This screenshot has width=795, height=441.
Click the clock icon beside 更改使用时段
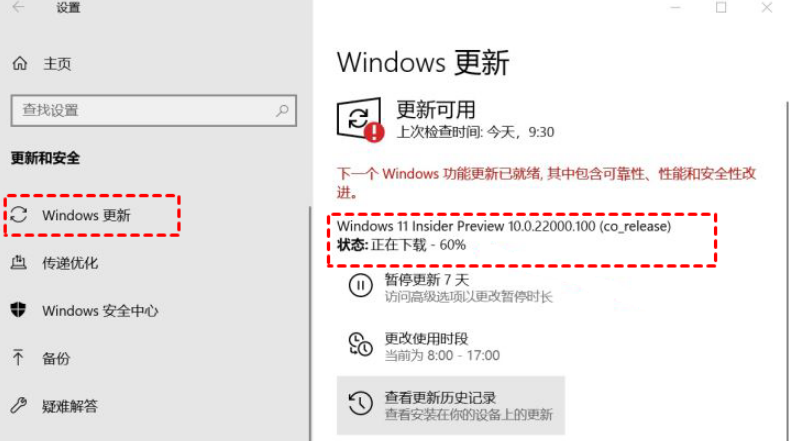[x=360, y=345]
